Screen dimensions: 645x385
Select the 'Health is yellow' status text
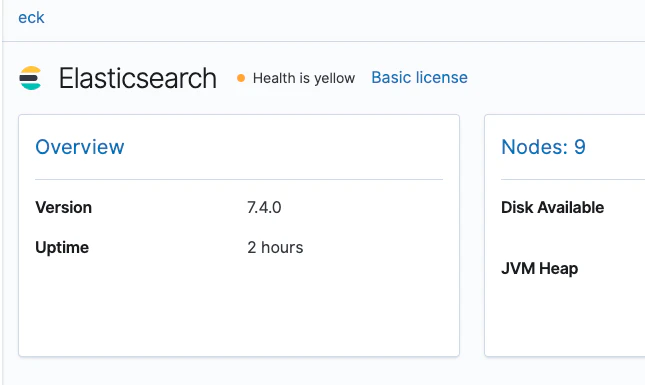(x=304, y=78)
